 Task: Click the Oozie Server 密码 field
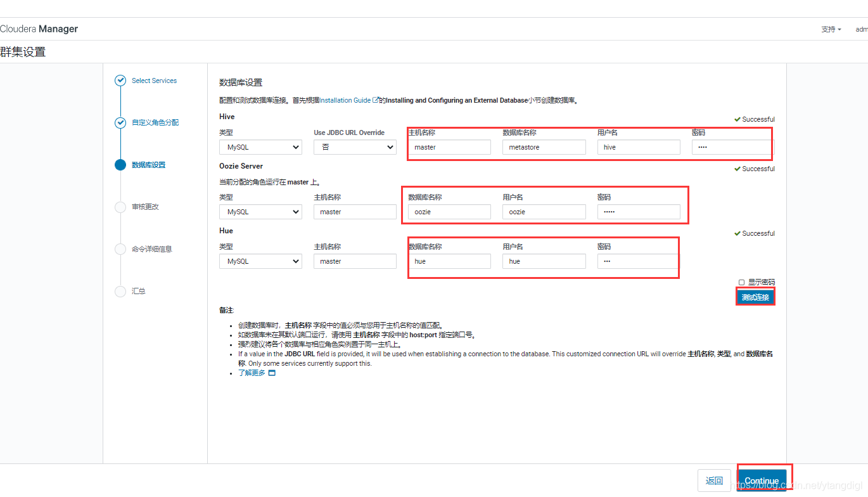[x=639, y=212]
